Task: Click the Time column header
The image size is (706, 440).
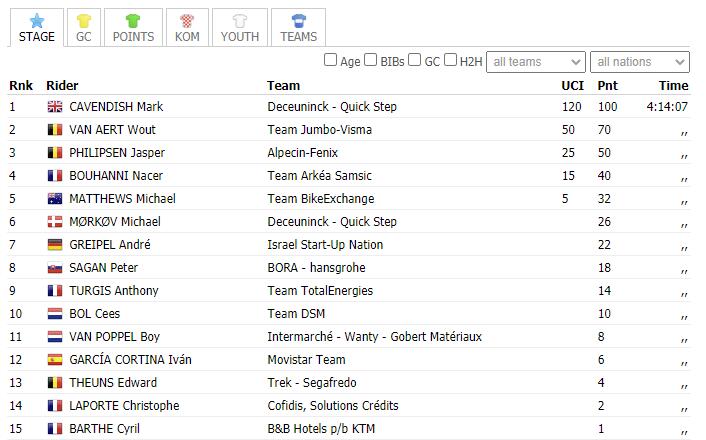Action: pos(673,85)
